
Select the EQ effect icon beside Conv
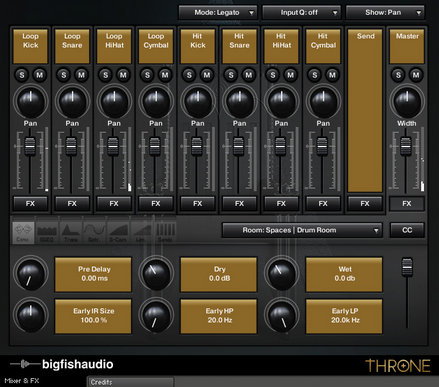click(46, 232)
